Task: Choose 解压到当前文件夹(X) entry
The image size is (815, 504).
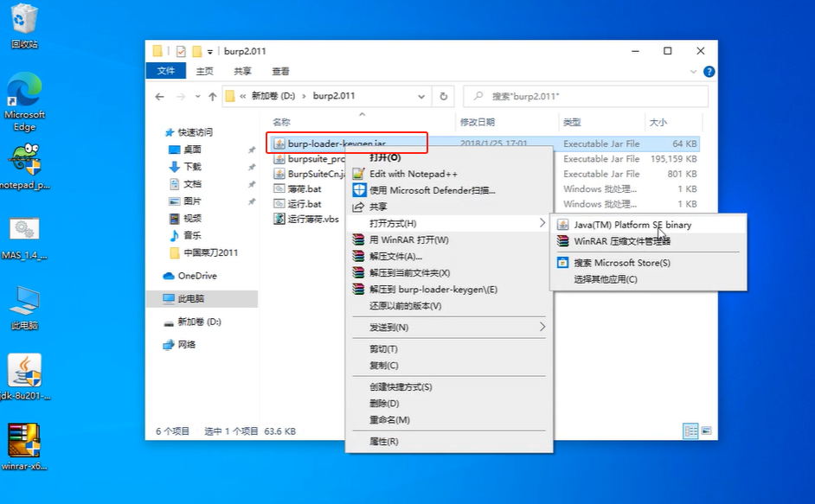Action: pos(449,272)
